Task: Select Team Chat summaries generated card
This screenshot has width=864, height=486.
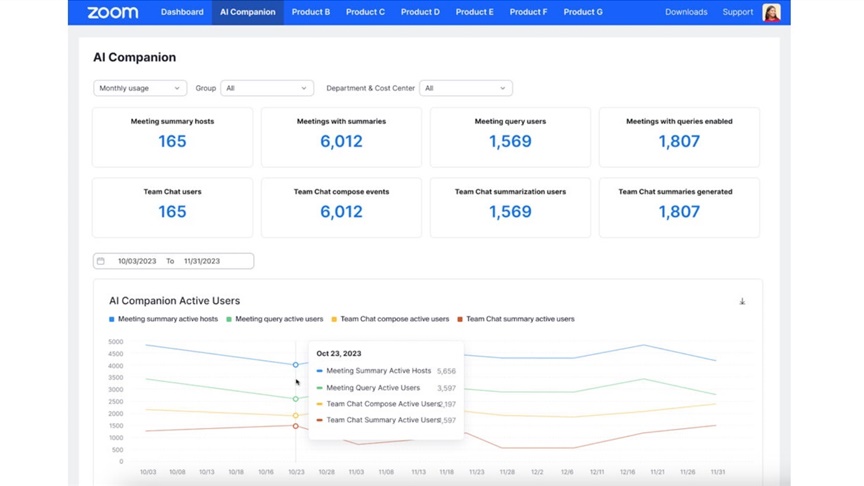Action: click(679, 208)
